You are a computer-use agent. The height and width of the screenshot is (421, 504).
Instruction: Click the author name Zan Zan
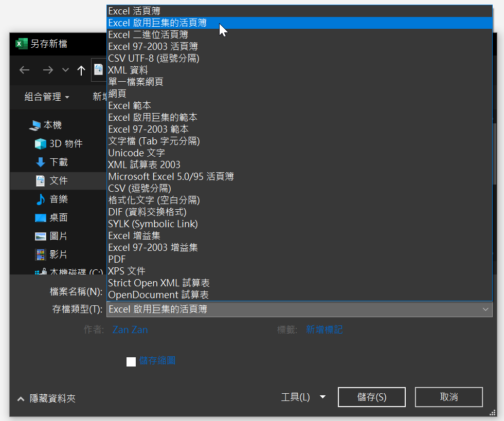tap(130, 330)
